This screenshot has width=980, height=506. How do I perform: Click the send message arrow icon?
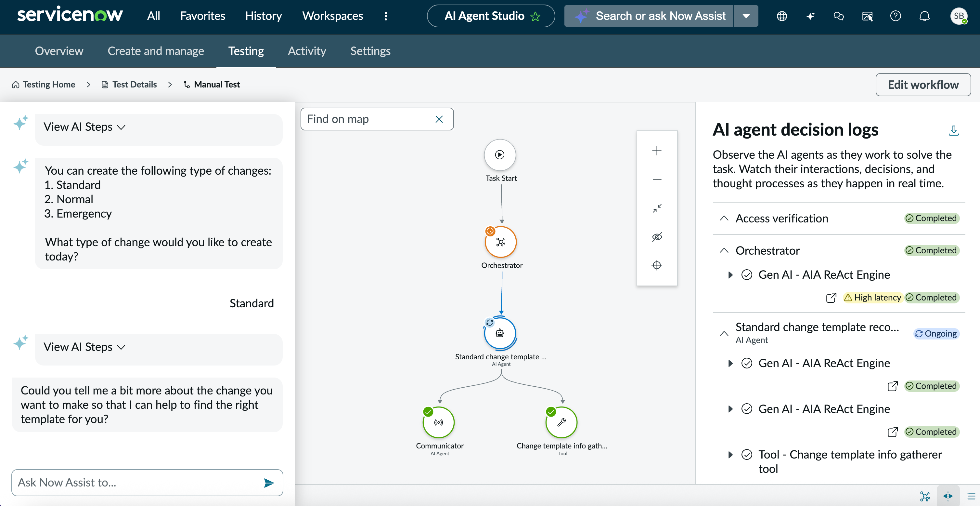[x=269, y=483]
